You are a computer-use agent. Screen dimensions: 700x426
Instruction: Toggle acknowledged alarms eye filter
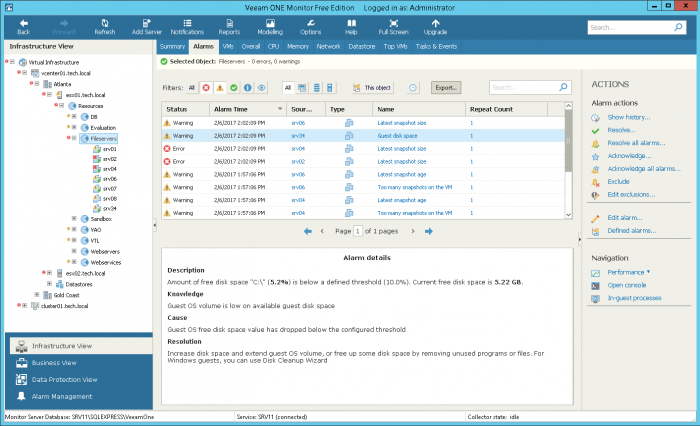click(x=262, y=88)
